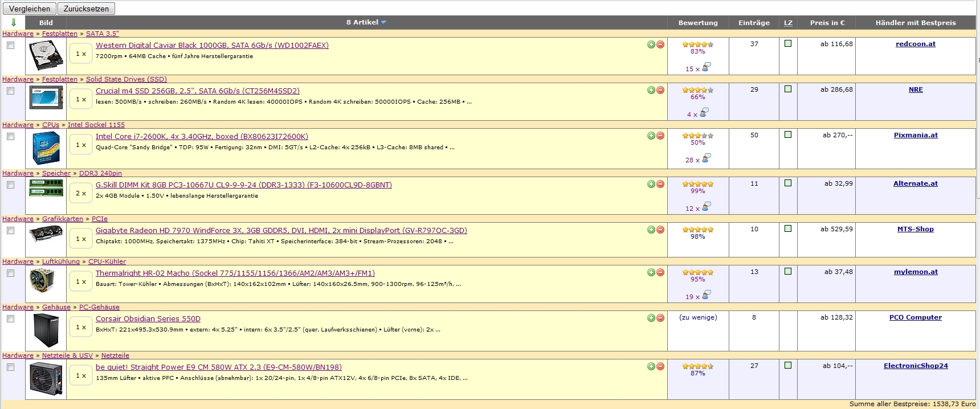
Task: Click minus icon for Corsair Obsidian 550D
Action: (660, 318)
